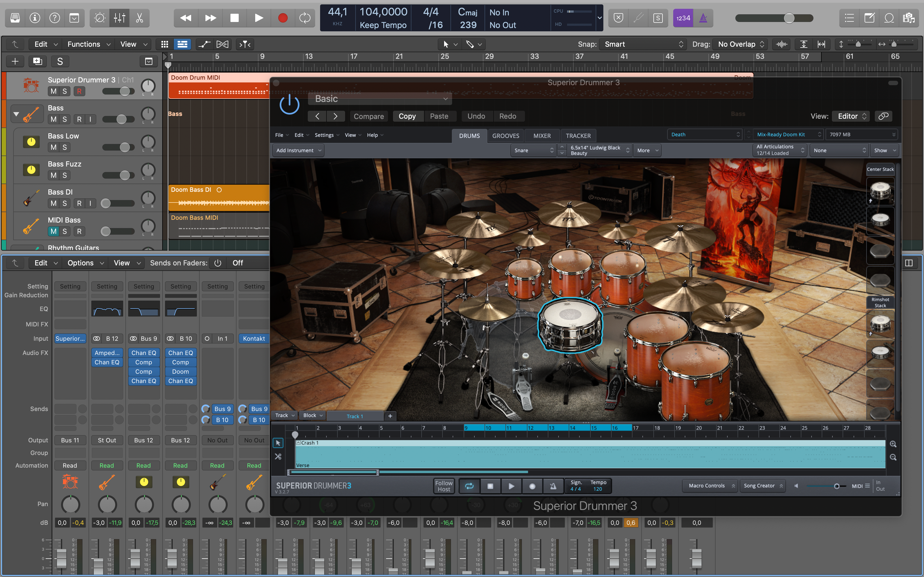The width and height of the screenshot is (924, 577).
Task: Toggle Follow Host in Superior Drummer
Action: click(444, 486)
